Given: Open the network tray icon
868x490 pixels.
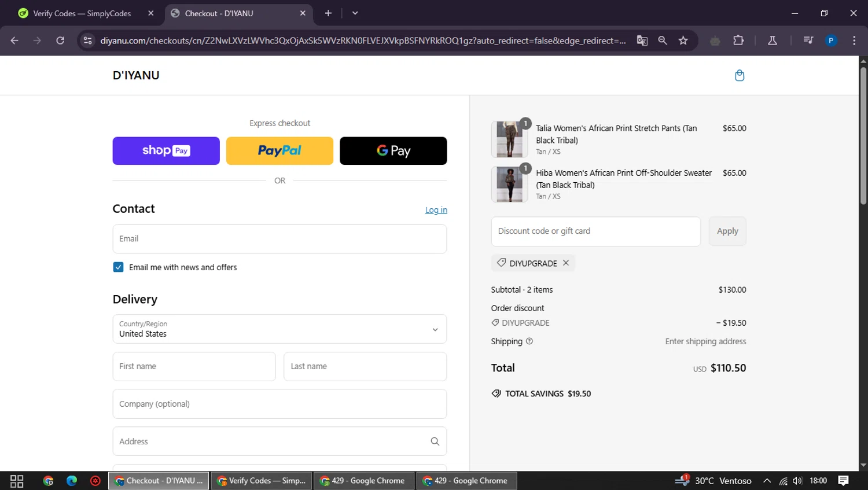Looking at the screenshot, I should pos(783,481).
